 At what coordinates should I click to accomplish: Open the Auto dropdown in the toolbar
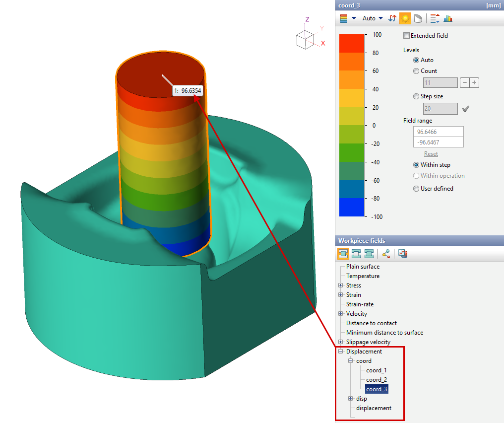[373, 18]
